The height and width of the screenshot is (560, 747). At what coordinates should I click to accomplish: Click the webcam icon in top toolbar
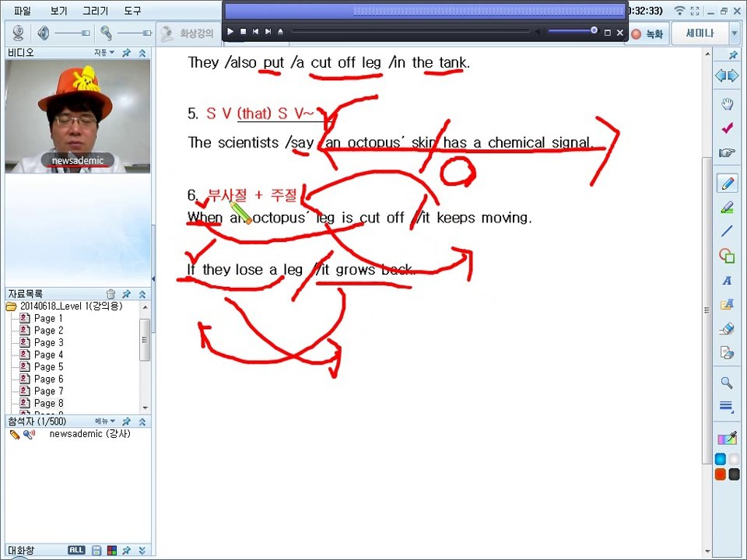pos(19,33)
